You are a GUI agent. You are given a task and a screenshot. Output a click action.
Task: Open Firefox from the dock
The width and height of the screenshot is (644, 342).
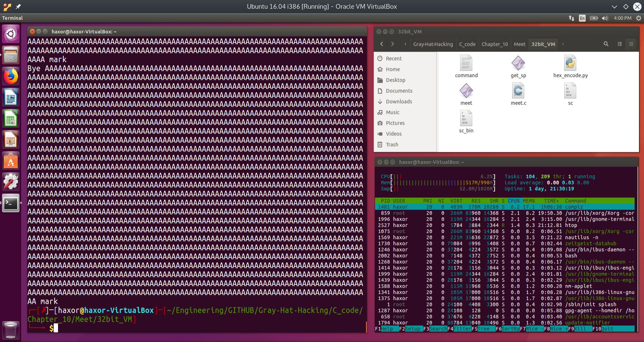pos(10,76)
